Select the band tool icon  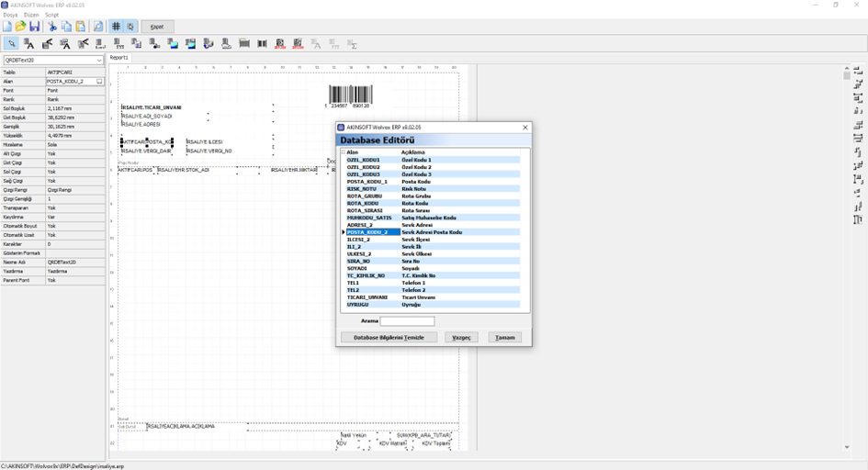tap(244, 44)
